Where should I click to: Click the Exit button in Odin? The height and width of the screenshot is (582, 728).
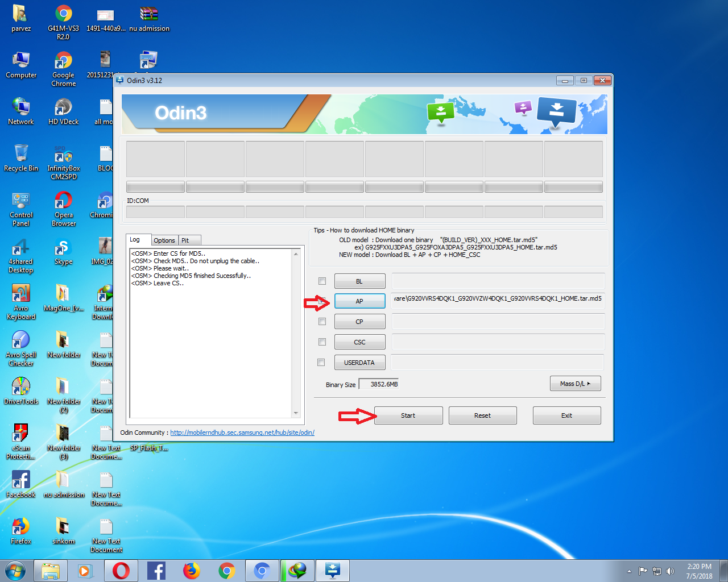click(x=566, y=415)
